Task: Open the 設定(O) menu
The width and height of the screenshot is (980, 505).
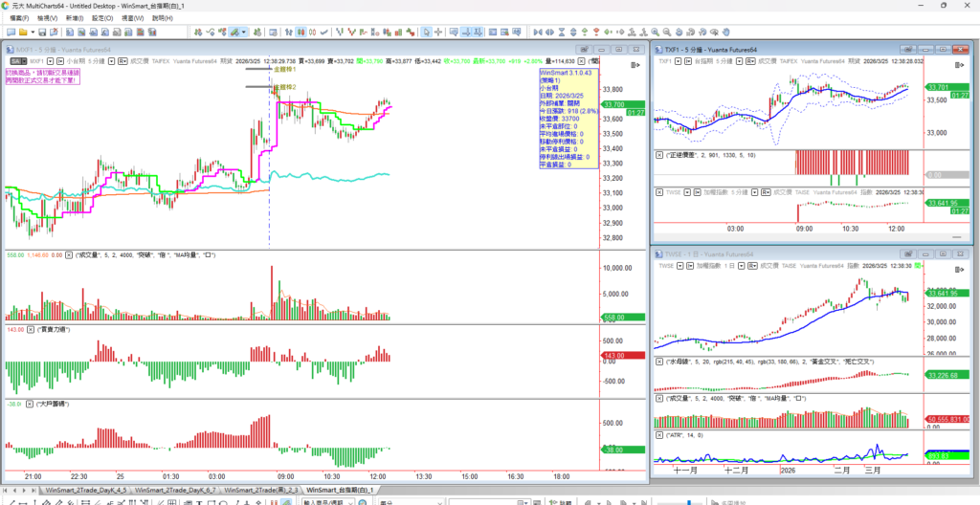Action: point(101,17)
